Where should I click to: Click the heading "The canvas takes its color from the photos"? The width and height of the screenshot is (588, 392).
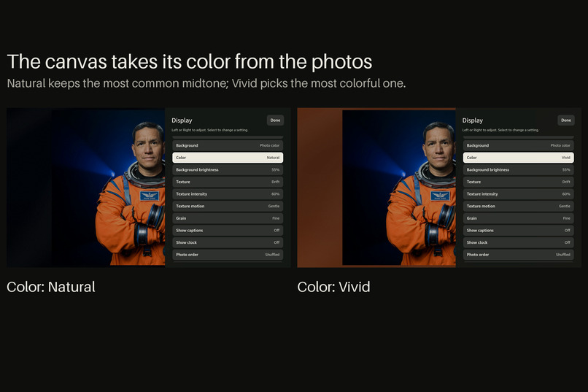coord(190,61)
